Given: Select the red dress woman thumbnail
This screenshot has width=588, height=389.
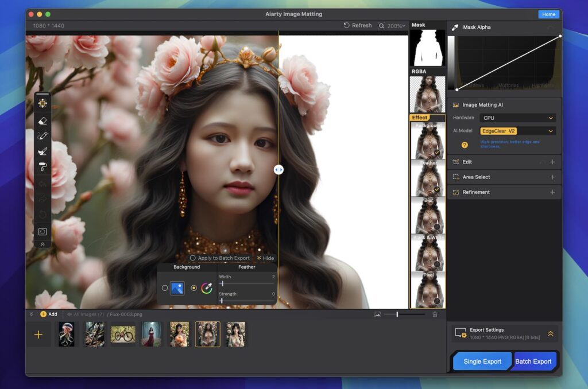Looking at the screenshot, I should [151, 334].
